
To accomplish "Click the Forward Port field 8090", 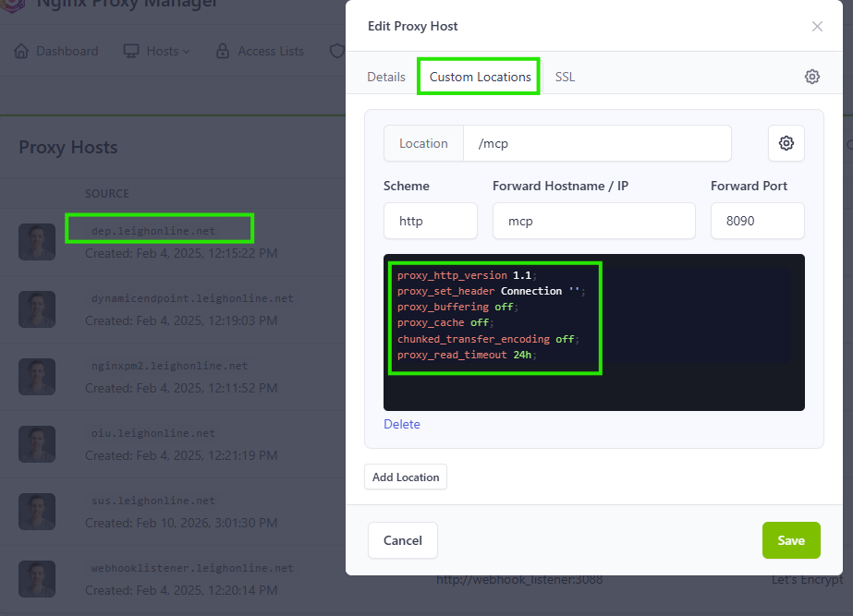I will [757, 221].
